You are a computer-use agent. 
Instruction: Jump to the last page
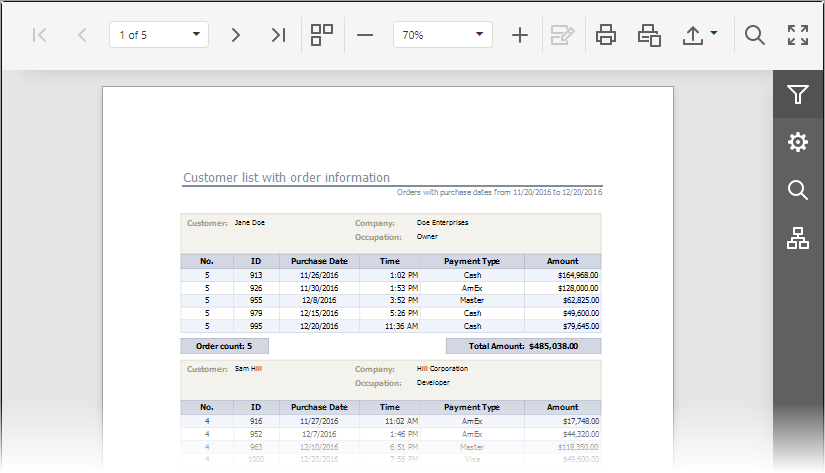pyautogui.click(x=278, y=35)
